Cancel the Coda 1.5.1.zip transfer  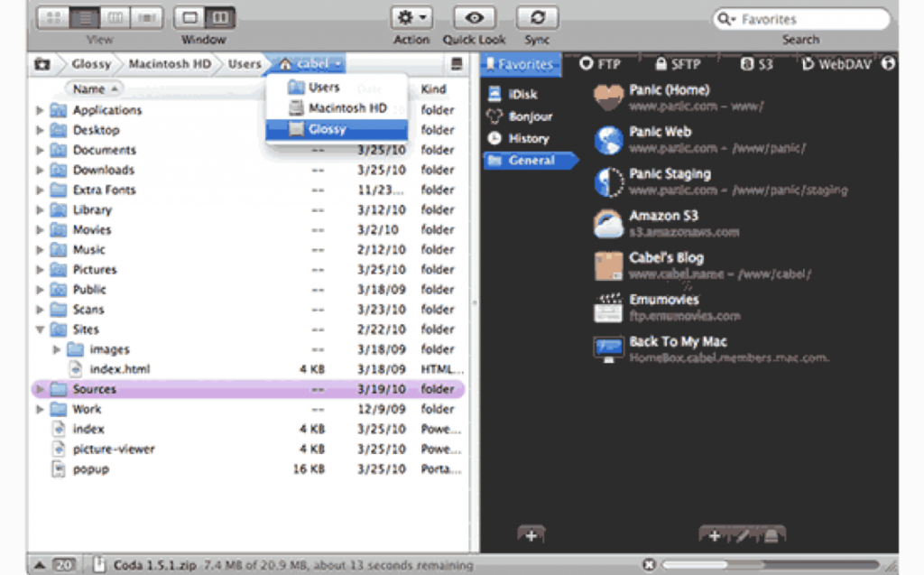[x=649, y=564]
